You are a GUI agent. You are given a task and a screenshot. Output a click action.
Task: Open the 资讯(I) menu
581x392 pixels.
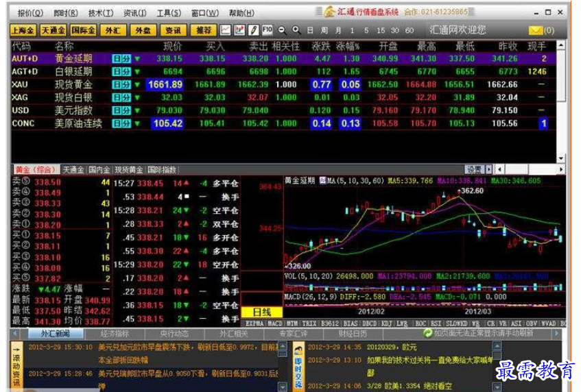135,13
